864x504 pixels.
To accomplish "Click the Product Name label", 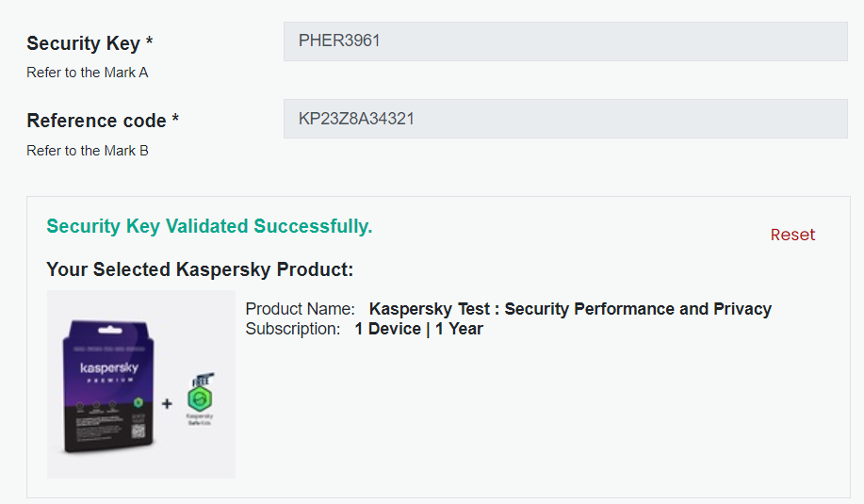I will pos(300,309).
